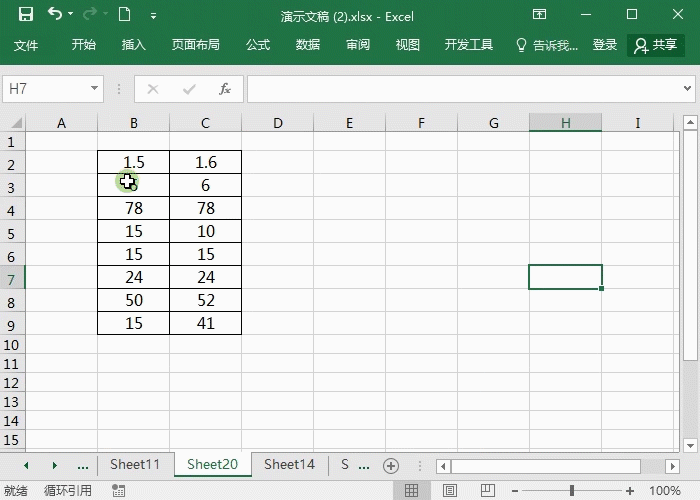
Task: Click the right ellipsis for more sheets
Action: (x=364, y=466)
